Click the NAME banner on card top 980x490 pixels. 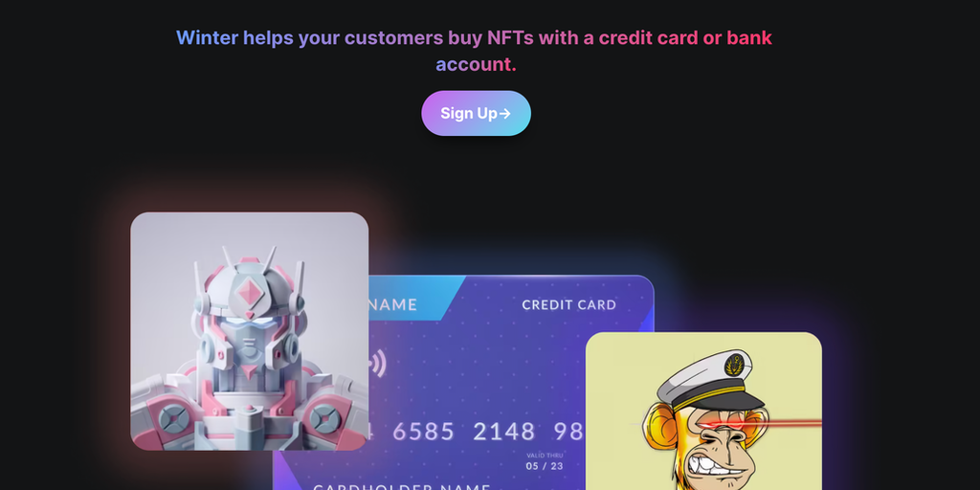click(x=392, y=305)
